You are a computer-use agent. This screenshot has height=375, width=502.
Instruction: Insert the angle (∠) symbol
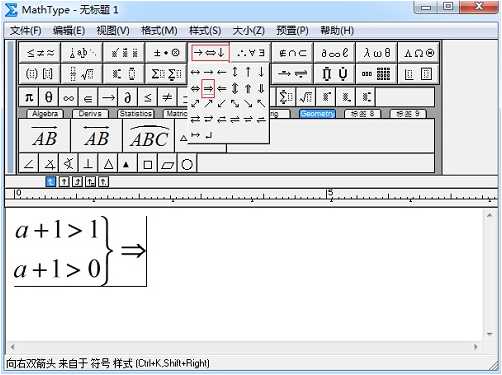[29, 164]
